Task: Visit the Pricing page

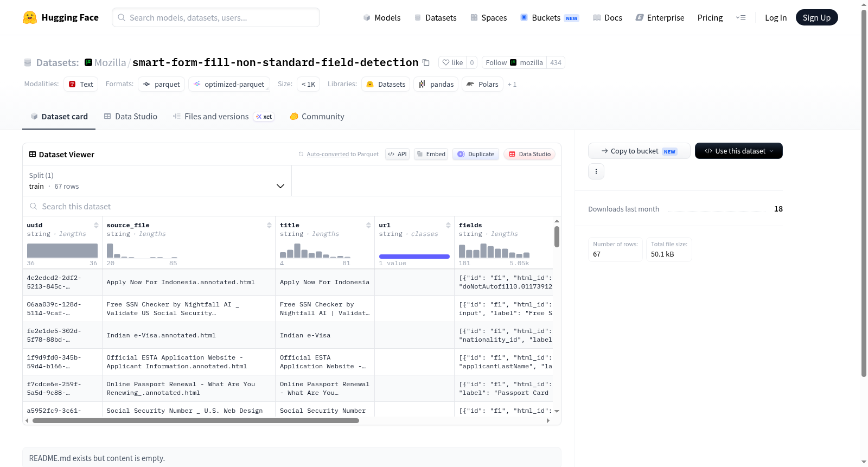Action: click(710, 17)
